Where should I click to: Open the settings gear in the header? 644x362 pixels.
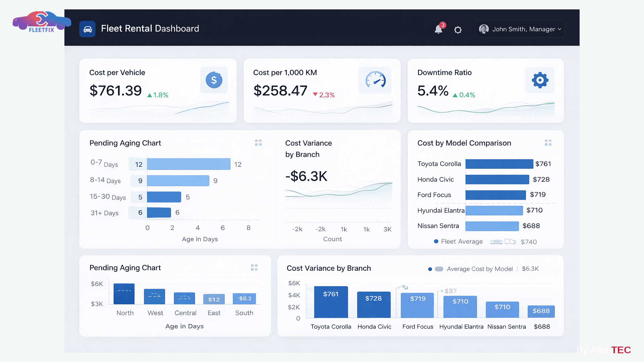pos(458,30)
